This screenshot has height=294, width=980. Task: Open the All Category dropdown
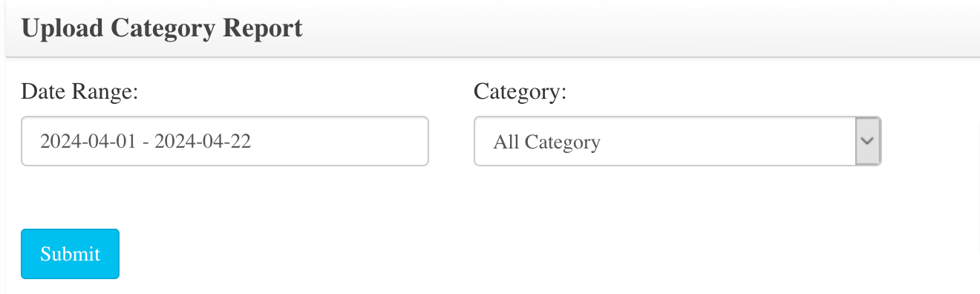677,141
